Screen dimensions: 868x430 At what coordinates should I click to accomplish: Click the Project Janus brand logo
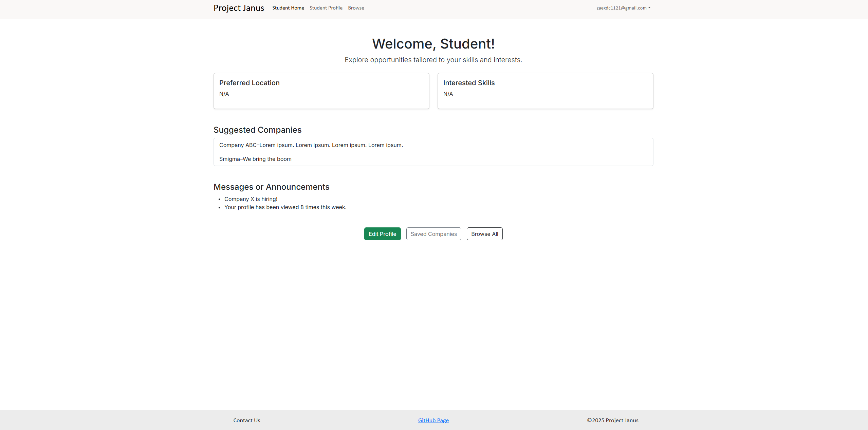tap(239, 8)
